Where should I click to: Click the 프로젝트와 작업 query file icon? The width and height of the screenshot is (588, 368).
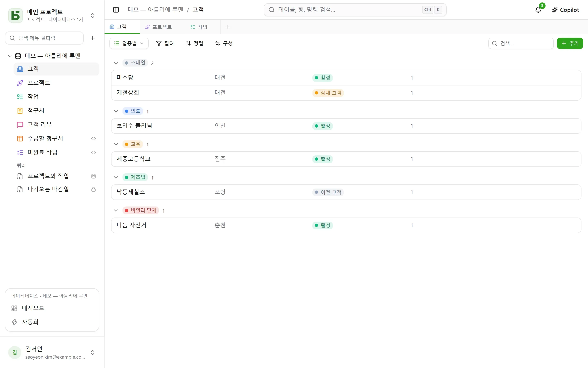20,176
